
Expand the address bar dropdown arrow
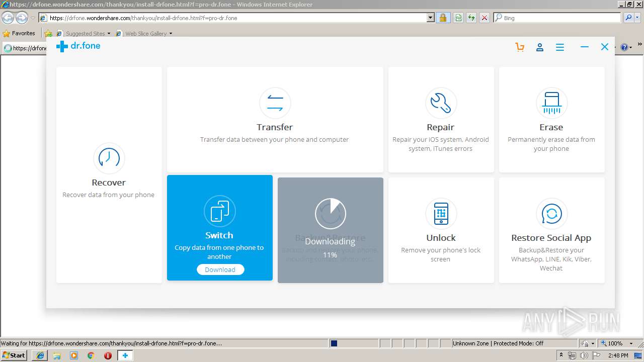tap(431, 18)
